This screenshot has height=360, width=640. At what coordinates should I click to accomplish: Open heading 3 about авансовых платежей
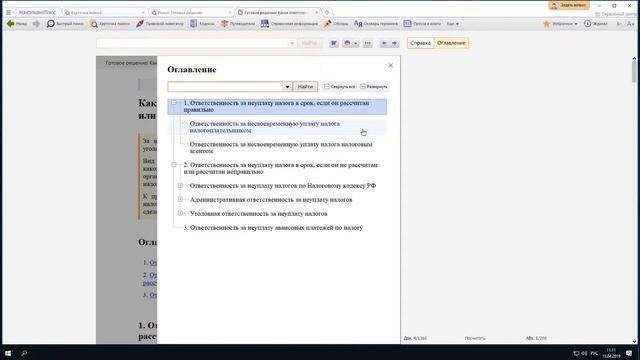273,228
